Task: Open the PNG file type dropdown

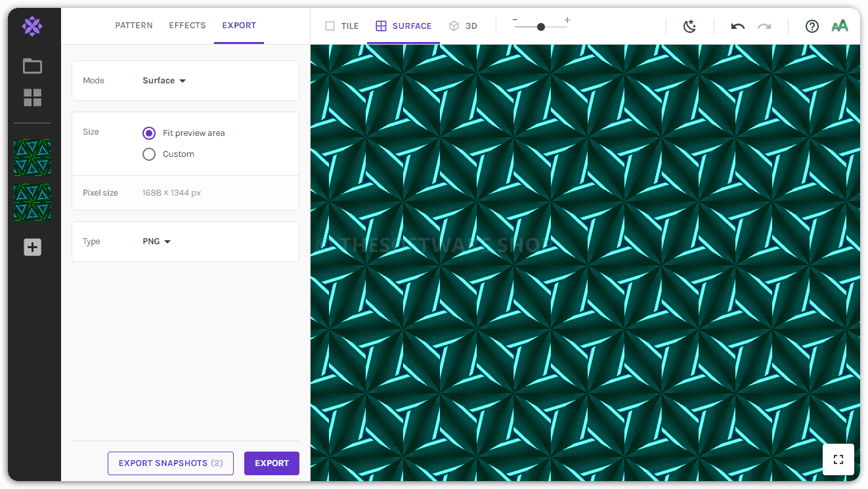Action: pyautogui.click(x=156, y=242)
